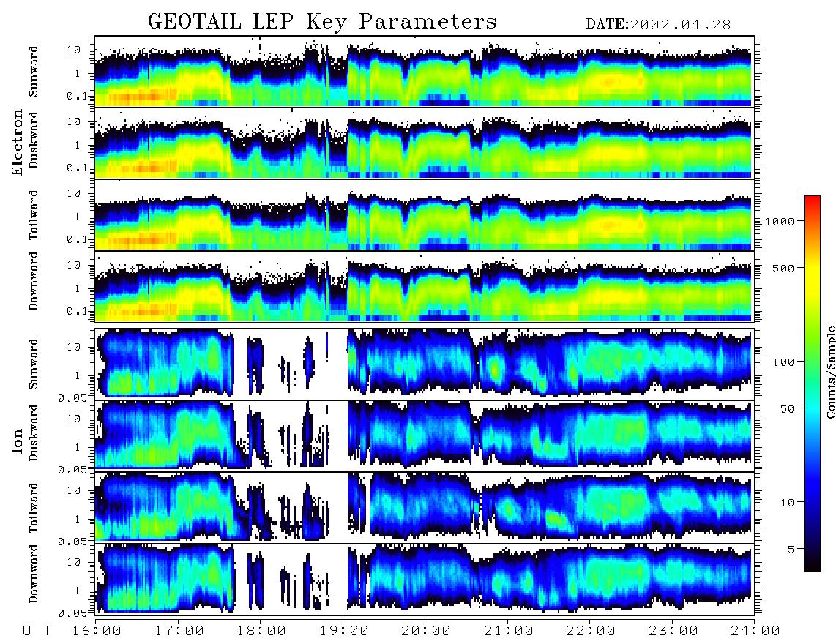Click the "Tailward" label of Electron group
Screen dimensions: 836x644
click(x=34, y=215)
